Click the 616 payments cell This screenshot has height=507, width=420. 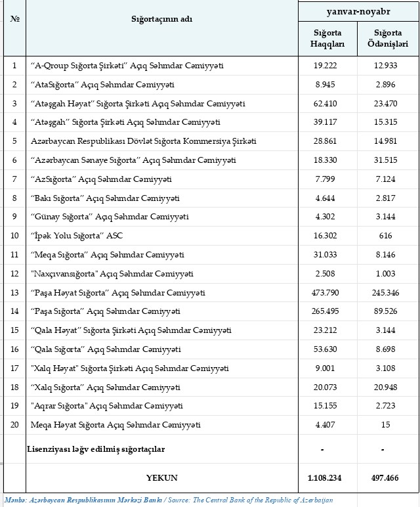[x=388, y=236]
